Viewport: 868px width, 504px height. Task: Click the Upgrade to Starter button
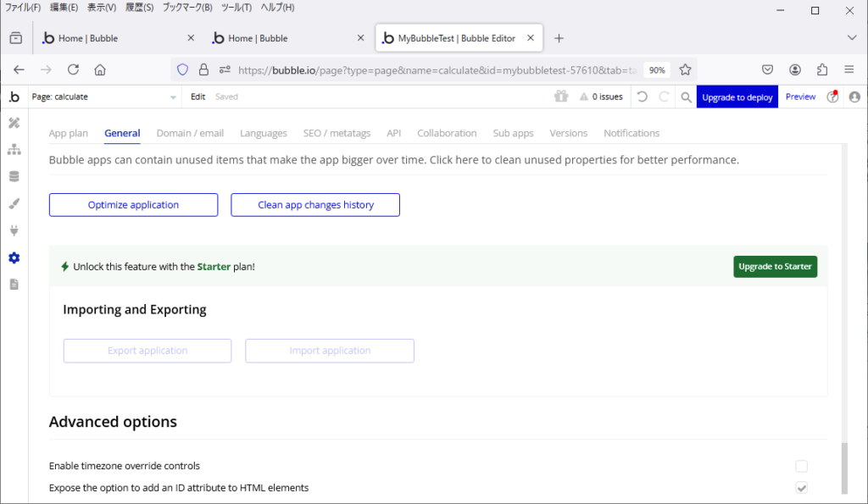[775, 267]
